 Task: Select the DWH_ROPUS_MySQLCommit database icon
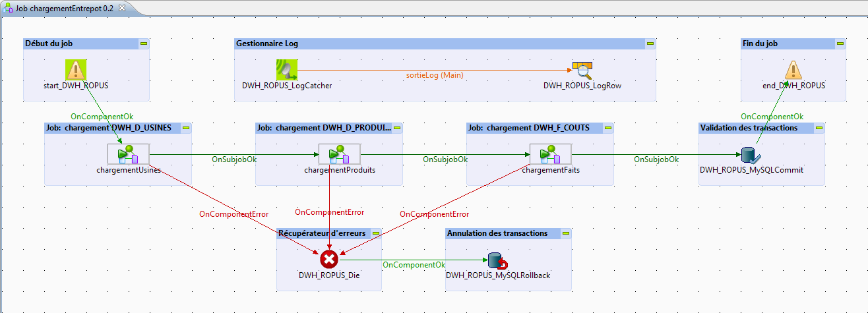pyautogui.click(x=751, y=154)
